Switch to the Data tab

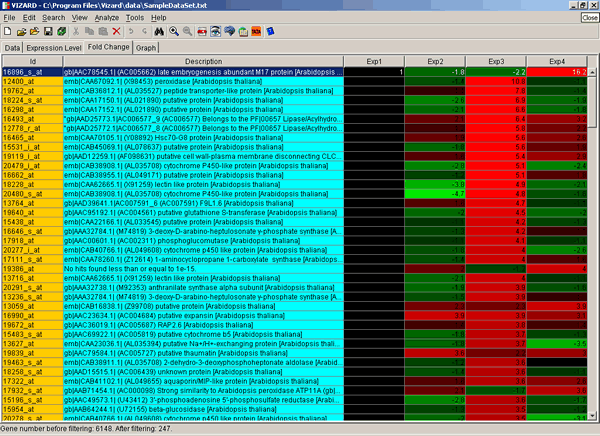pyautogui.click(x=12, y=48)
